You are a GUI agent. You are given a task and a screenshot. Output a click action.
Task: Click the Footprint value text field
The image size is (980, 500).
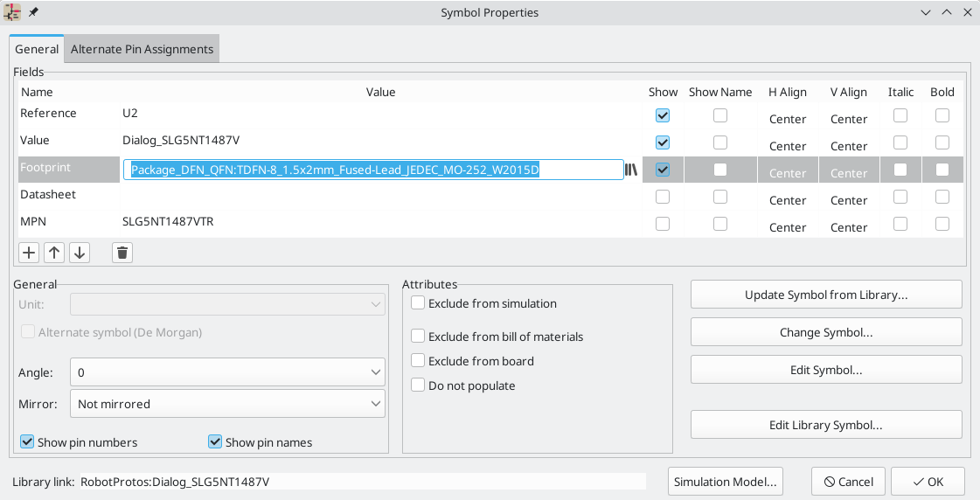(x=373, y=170)
